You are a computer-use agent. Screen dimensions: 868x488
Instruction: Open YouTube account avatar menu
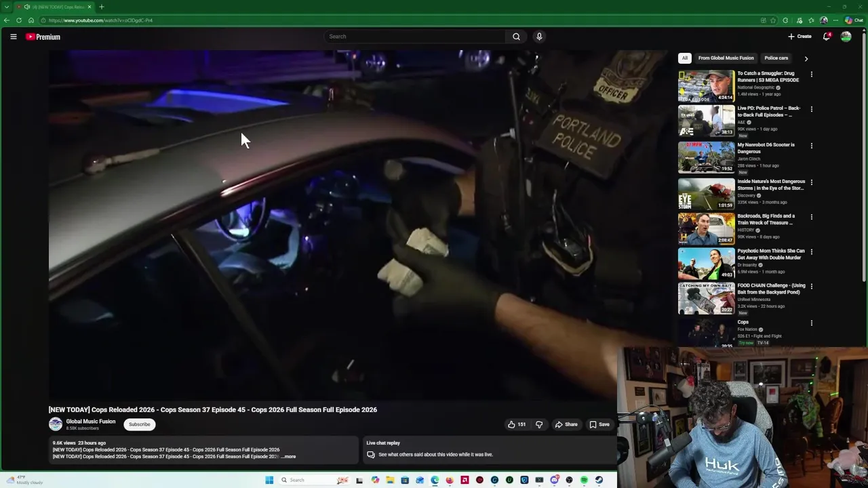[x=846, y=37]
